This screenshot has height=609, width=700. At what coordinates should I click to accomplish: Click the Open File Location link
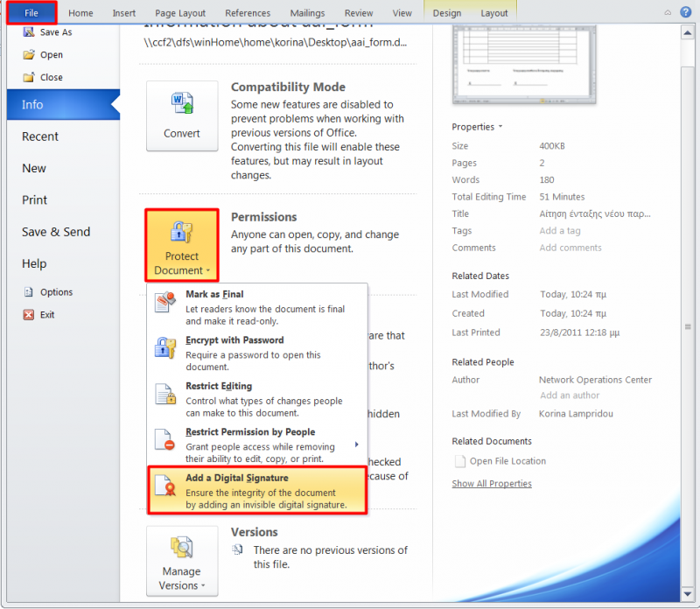click(x=507, y=461)
